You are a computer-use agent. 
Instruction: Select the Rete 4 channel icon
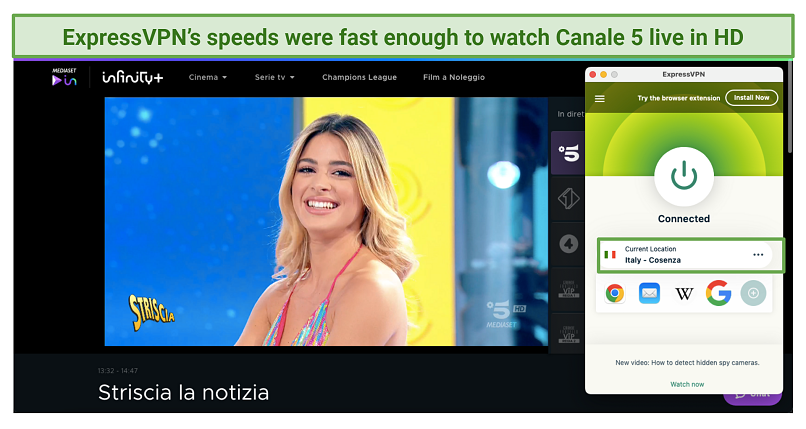[x=568, y=244]
